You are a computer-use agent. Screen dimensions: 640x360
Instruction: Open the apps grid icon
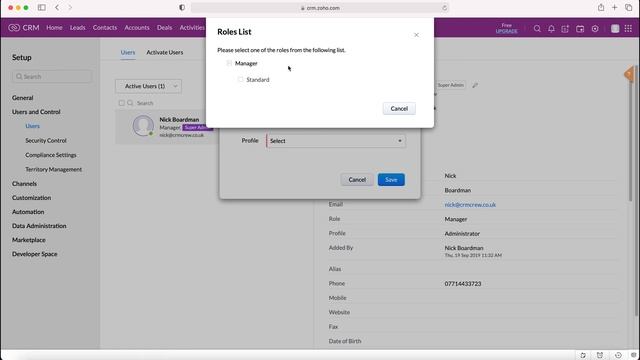tap(629, 28)
